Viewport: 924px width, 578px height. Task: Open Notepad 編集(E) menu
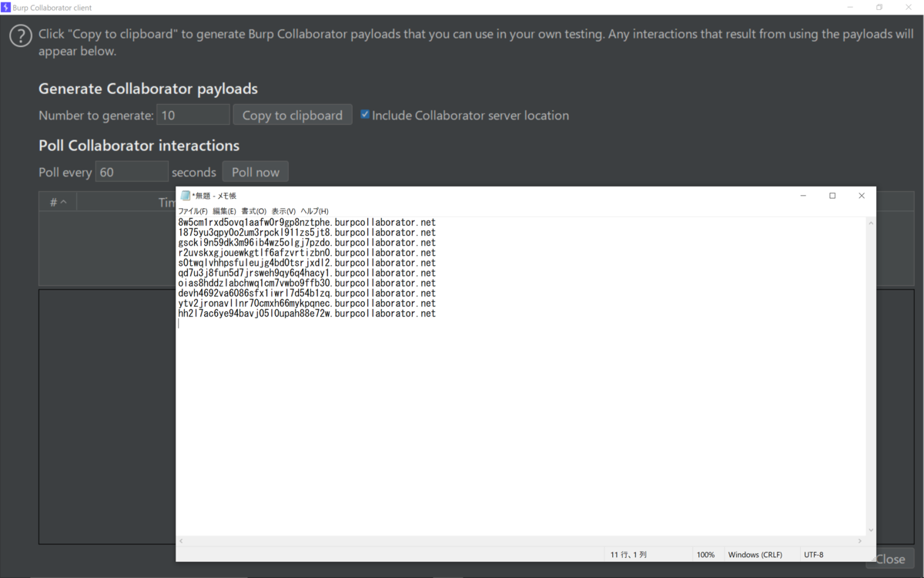pos(224,211)
